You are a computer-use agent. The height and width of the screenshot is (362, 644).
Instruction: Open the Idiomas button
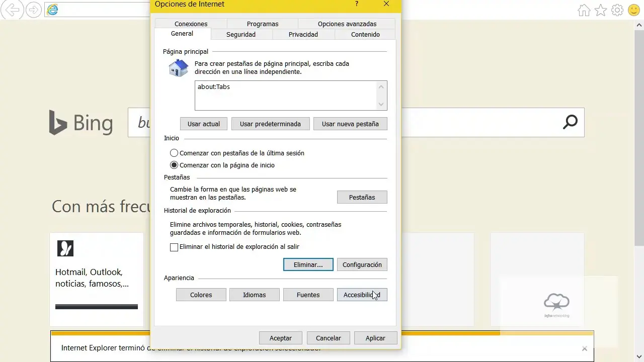click(x=255, y=295)
